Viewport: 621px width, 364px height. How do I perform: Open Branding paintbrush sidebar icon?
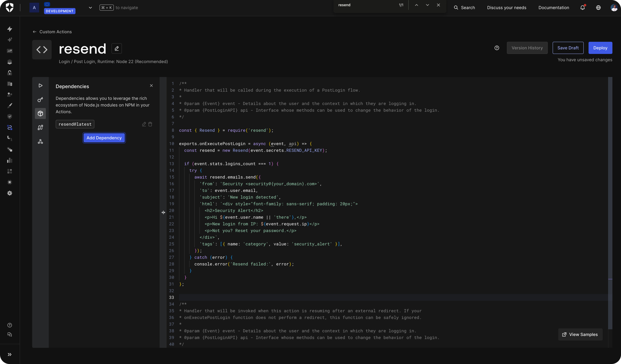(x=10, y=105)
